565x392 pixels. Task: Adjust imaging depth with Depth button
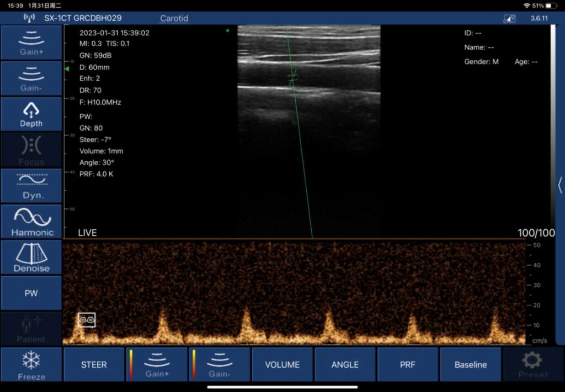pos(31,114)
